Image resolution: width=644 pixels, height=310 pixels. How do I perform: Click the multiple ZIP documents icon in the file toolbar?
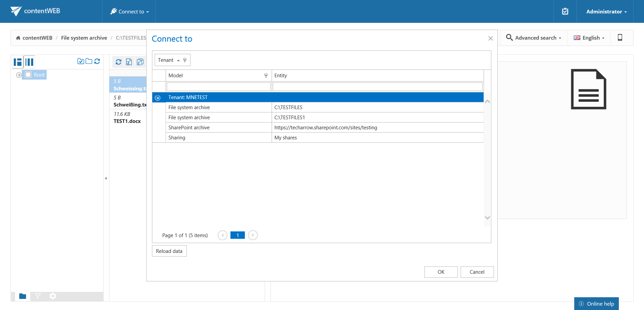click(x=140, y=62)
